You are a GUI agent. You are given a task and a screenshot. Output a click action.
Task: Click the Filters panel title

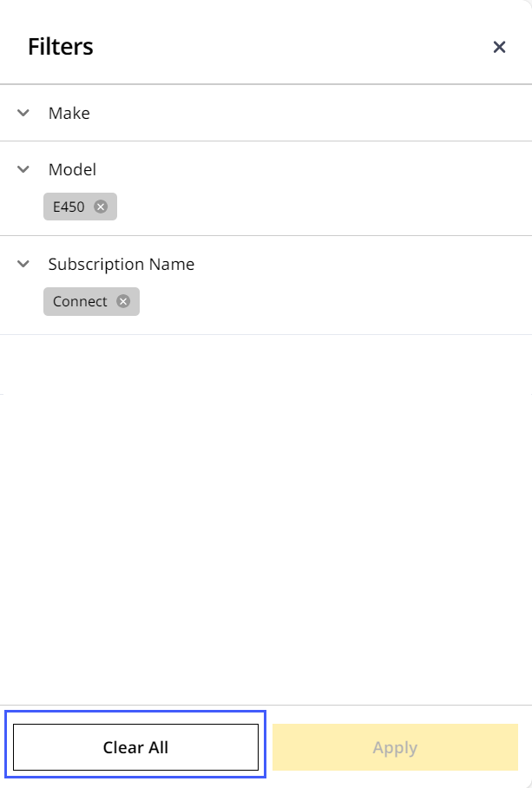[60, 46]
